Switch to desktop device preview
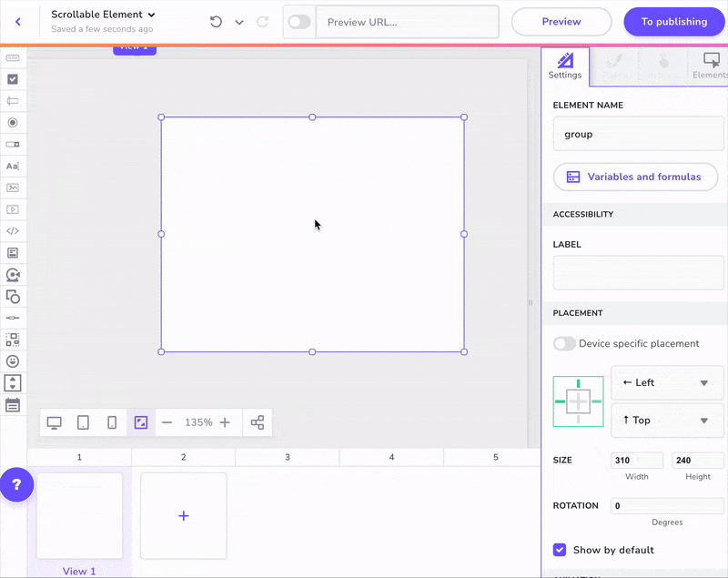 55,422
